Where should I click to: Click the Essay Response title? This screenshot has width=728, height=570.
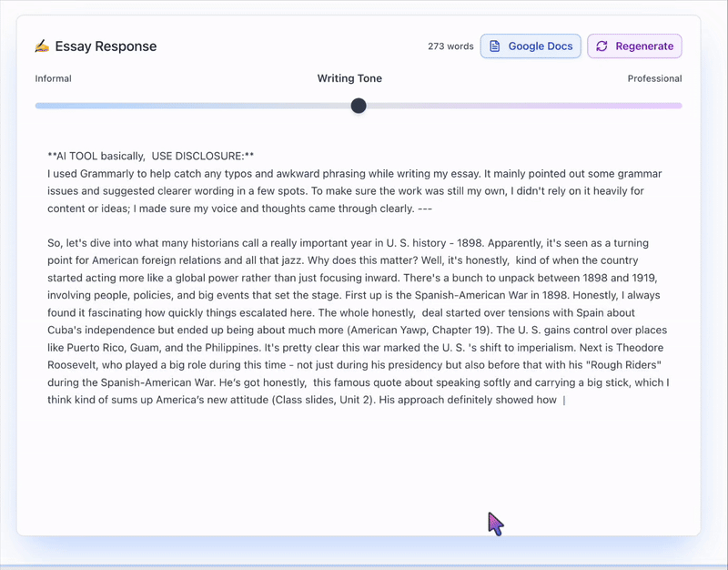pyautogui.click(x=106, y=46)
